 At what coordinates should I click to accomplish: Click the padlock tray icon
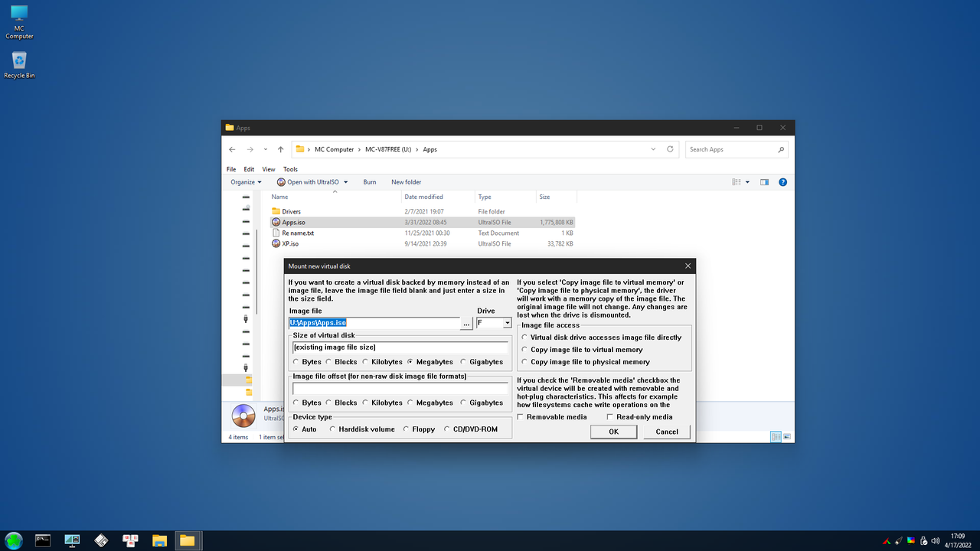pyautogui.click(x=923, y=541)
